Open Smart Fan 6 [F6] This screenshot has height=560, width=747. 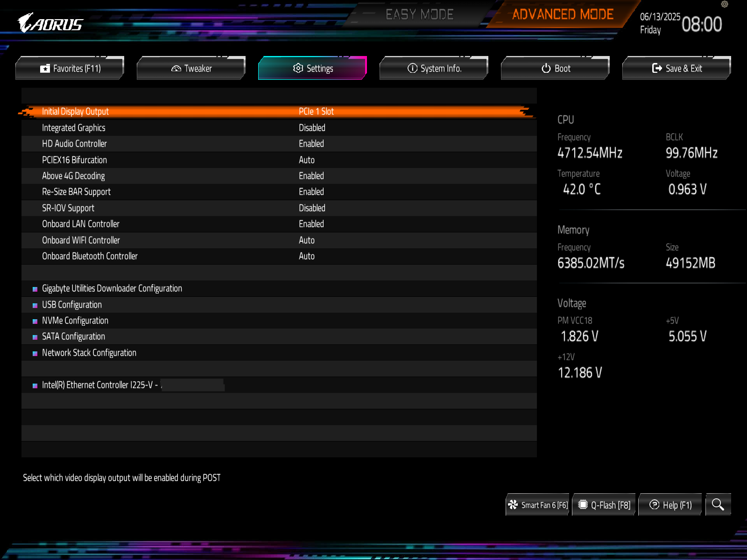click(537, 504)
